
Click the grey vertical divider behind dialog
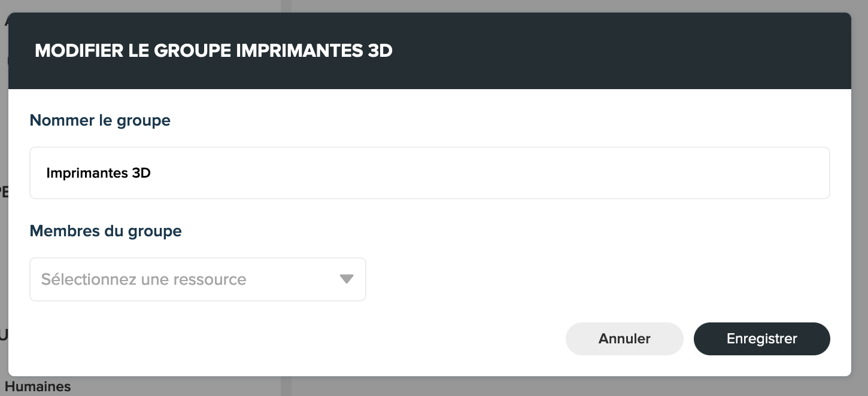point(286,387)
